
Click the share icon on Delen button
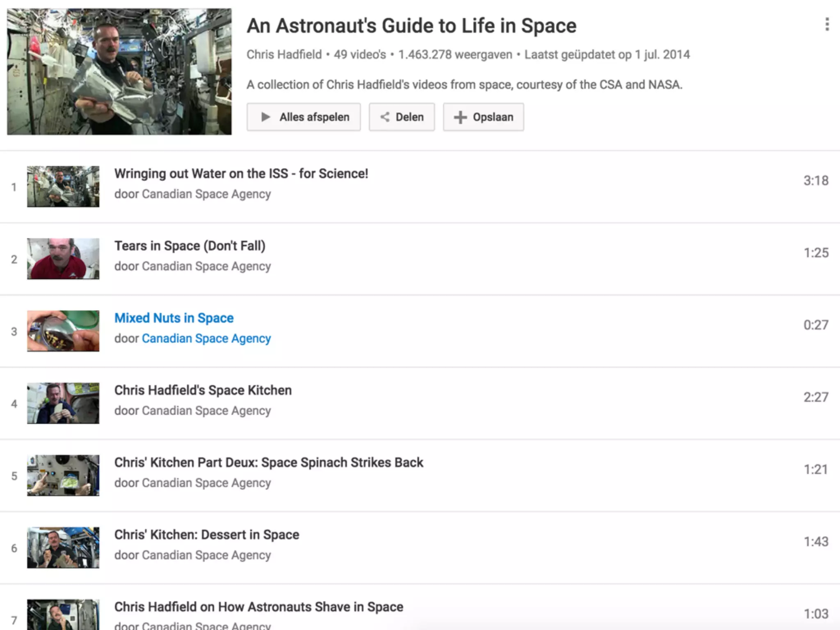pos(385,117)
